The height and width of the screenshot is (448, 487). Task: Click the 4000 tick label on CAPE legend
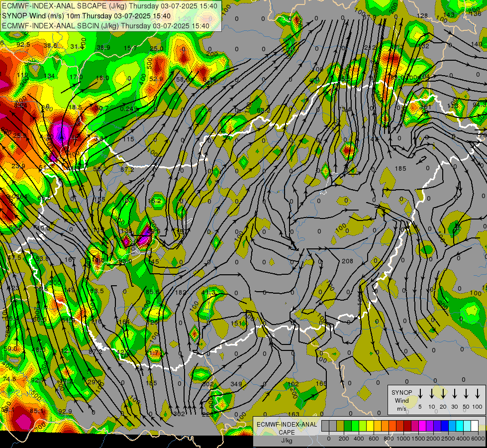(463, 439)
